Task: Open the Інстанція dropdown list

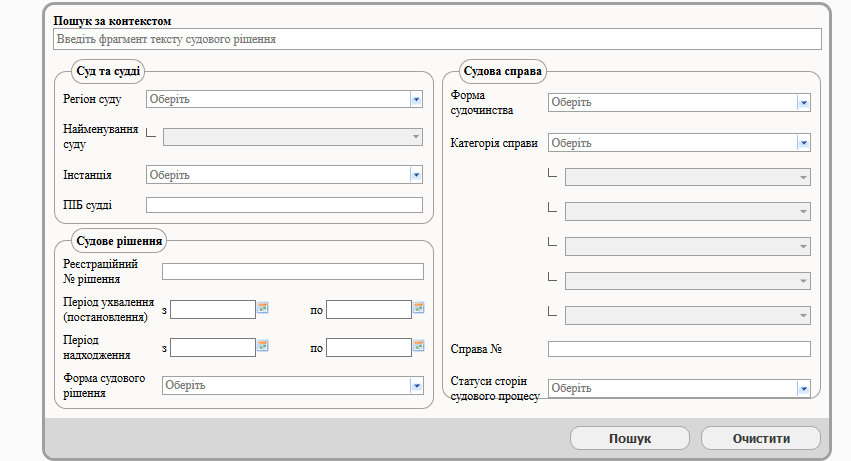Action: [416, 175]
